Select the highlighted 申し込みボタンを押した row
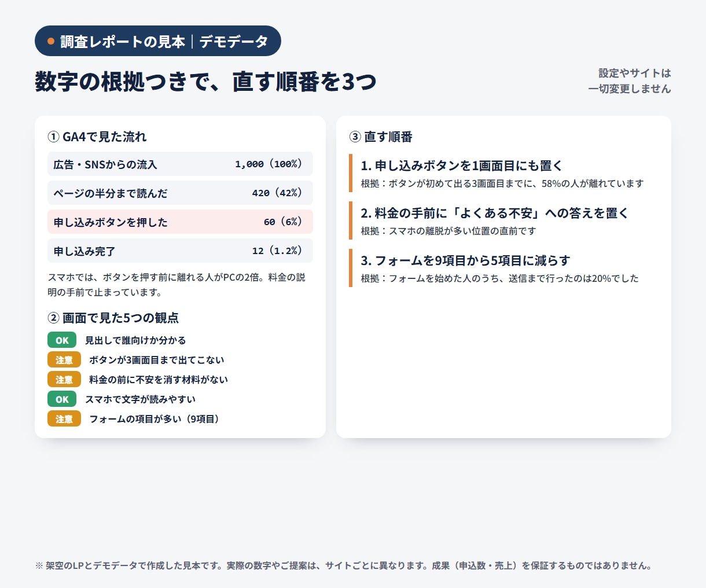This screenshot has width=706, height=588. [180, 222]
